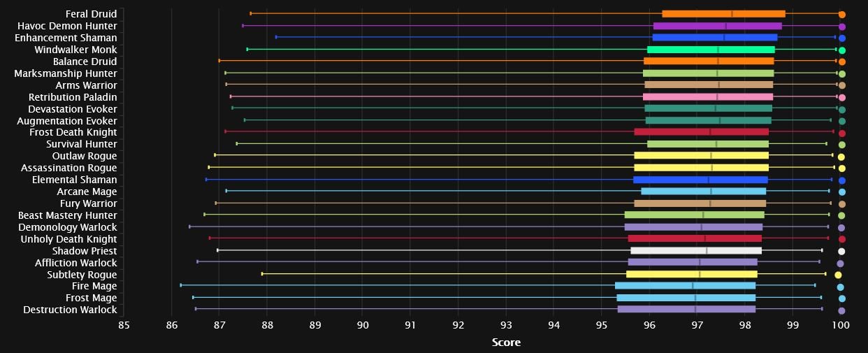Click the Shadow Priest white outlier dot
The height and width of the screenshot is (353, 868).
[x=841, y=251]
